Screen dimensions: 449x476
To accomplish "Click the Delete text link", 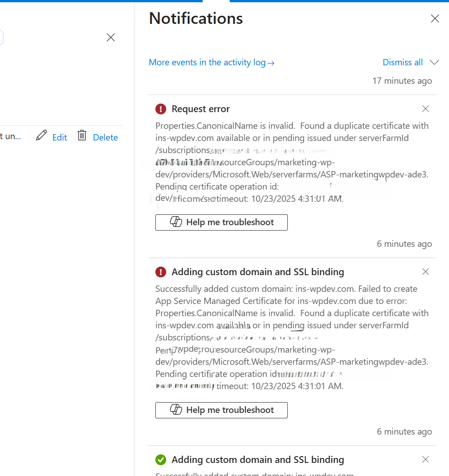I will [105, 138].
